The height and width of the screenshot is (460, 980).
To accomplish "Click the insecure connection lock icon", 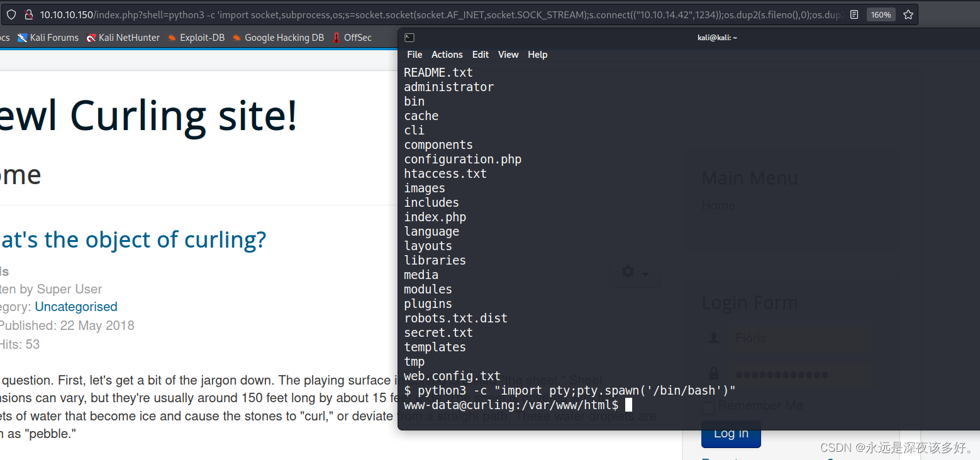I will pyautogui.click(x=28, y=14).
